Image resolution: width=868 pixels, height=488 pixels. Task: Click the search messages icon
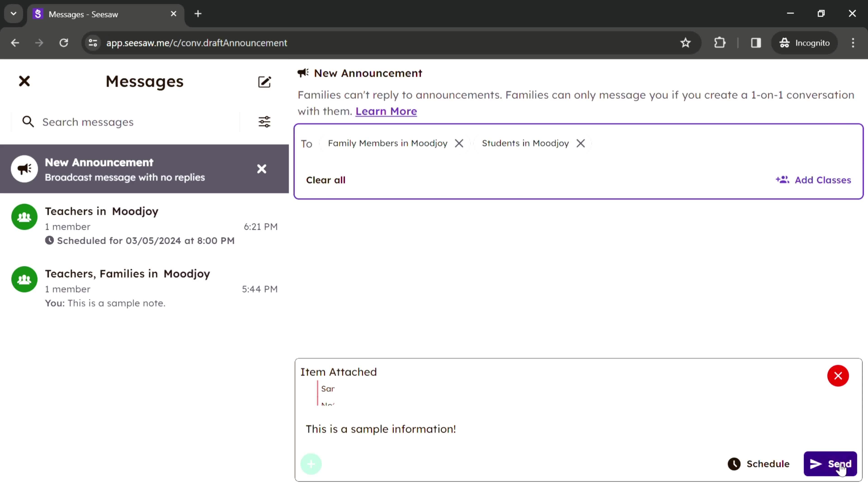(28, 122)
